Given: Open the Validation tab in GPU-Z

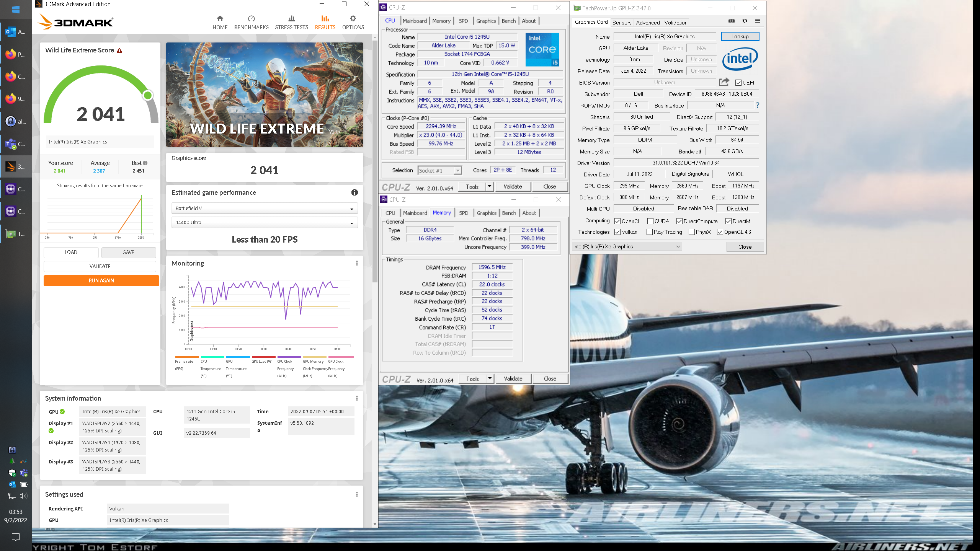Looking at the screenshot, I should (676, 23).
